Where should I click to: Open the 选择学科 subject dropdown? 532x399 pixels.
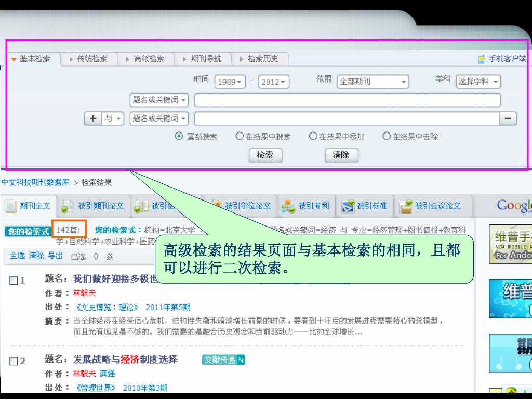point(478,82)
